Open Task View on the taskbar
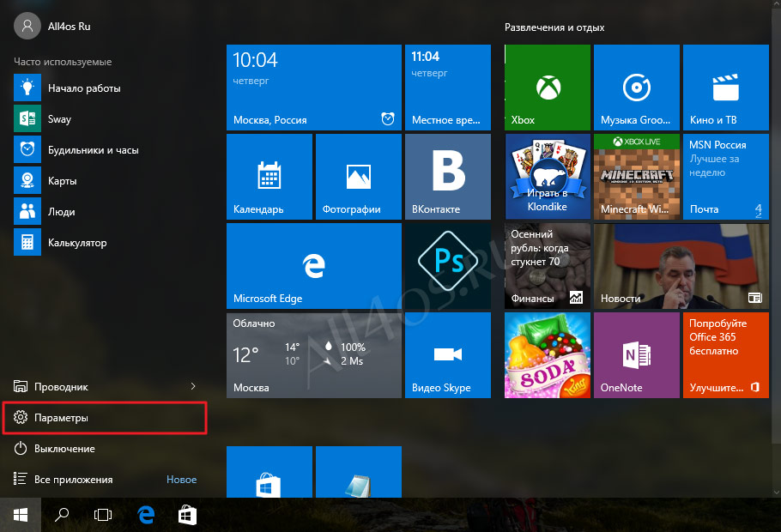The image size is (781, 532). tap(103, 515)
